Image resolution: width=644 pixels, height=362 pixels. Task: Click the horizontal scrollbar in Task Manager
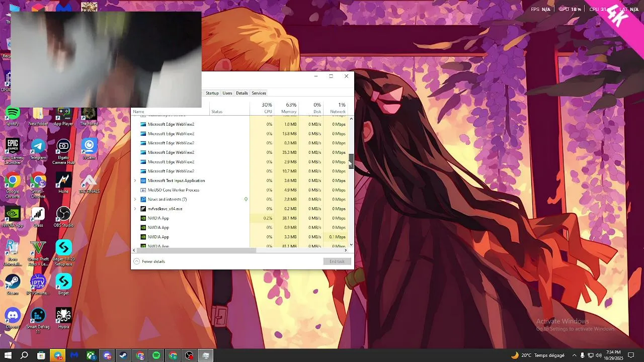coord(197,250)
